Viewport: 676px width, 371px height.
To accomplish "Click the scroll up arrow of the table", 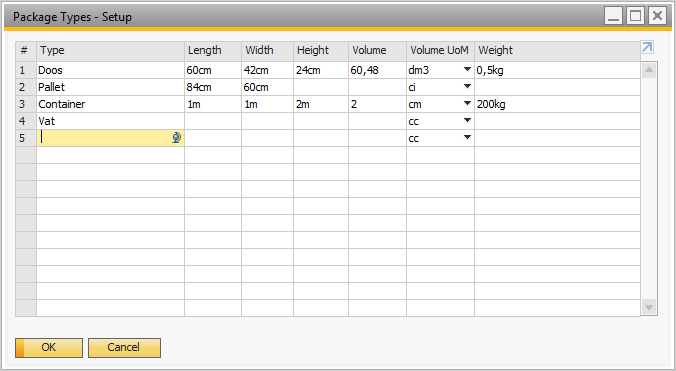I will (649, 70).
